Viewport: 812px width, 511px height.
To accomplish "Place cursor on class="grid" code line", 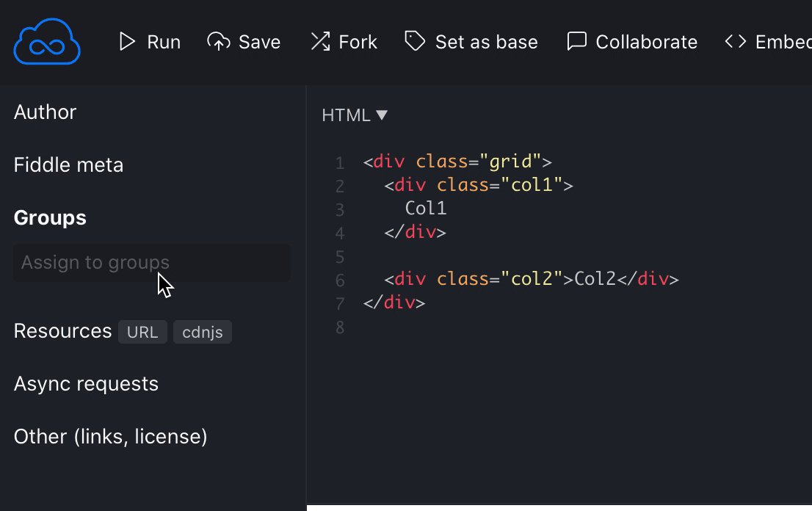I will point(457,162).
